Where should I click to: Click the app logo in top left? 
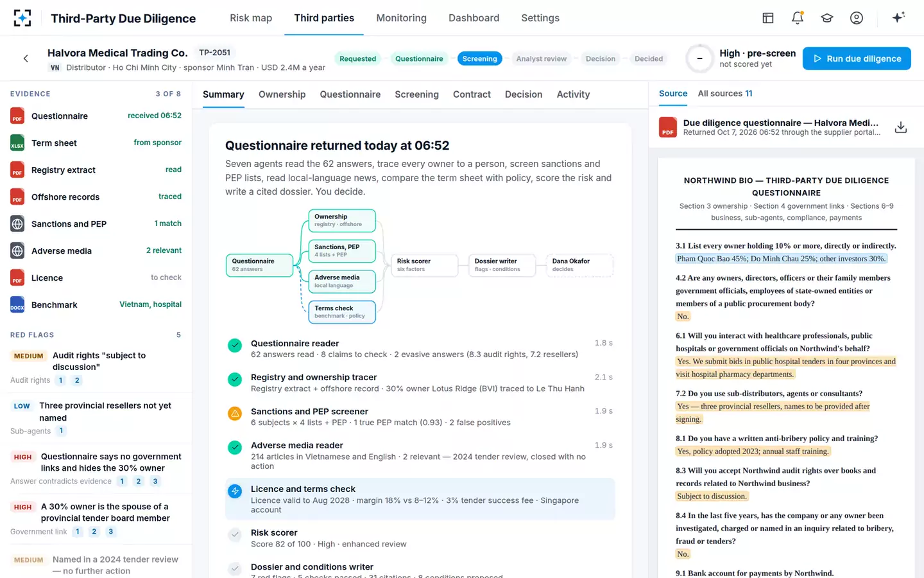coord(22,18)
